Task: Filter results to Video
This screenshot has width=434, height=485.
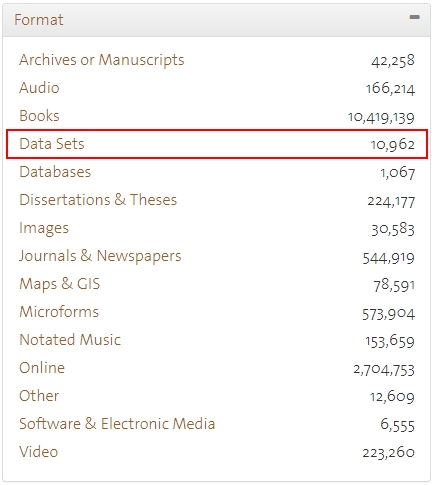Action: [x=39, y=452]
